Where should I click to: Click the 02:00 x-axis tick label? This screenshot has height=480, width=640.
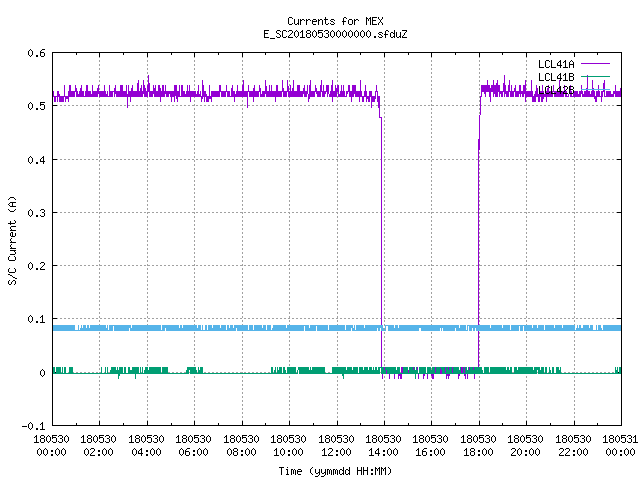[98, 452]
